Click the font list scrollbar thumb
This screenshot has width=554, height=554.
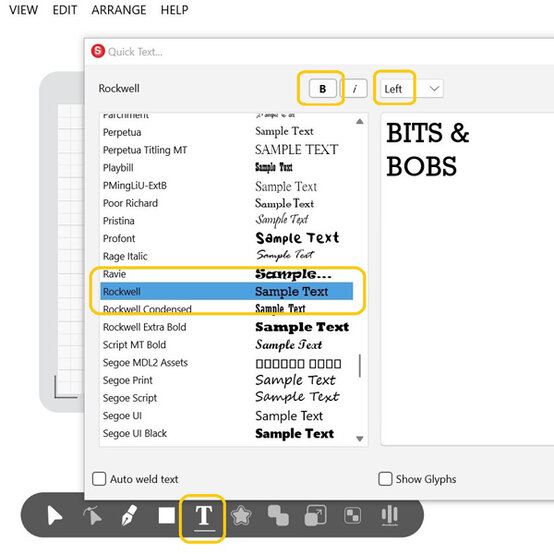(360, 366)
